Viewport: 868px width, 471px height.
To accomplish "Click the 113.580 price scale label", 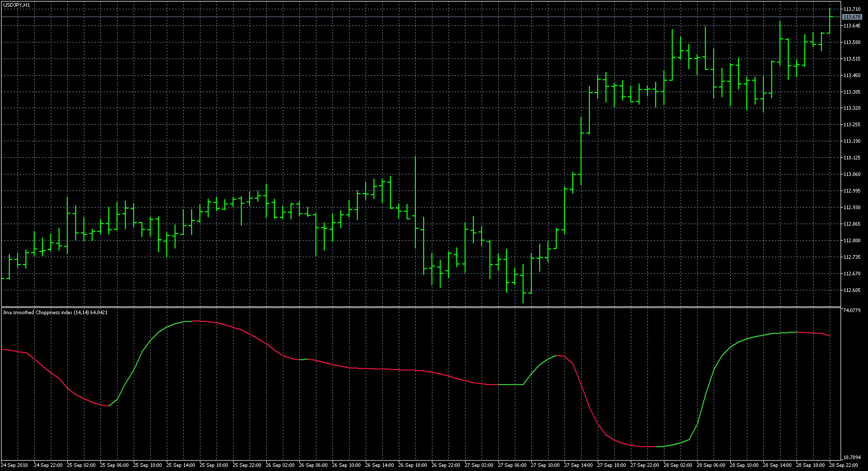I will [852, 42].
